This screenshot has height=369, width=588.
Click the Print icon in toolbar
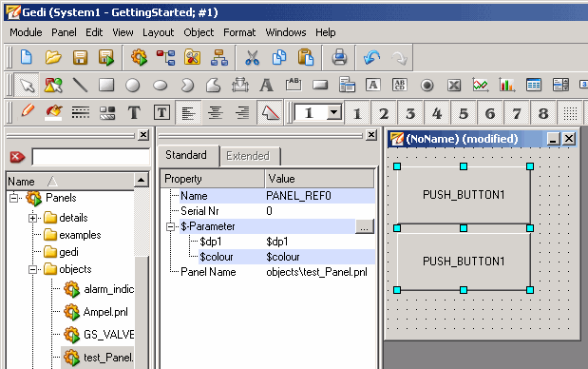coord(339,57)
